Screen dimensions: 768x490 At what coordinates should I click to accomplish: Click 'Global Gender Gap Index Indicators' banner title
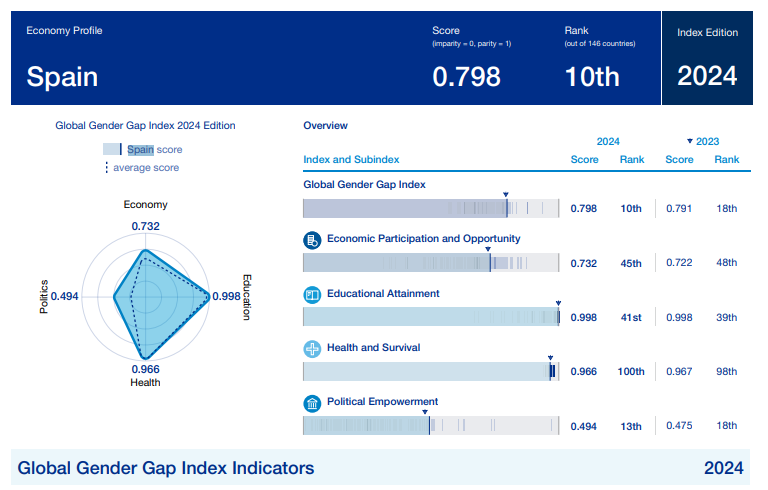(x=166, y=468)
